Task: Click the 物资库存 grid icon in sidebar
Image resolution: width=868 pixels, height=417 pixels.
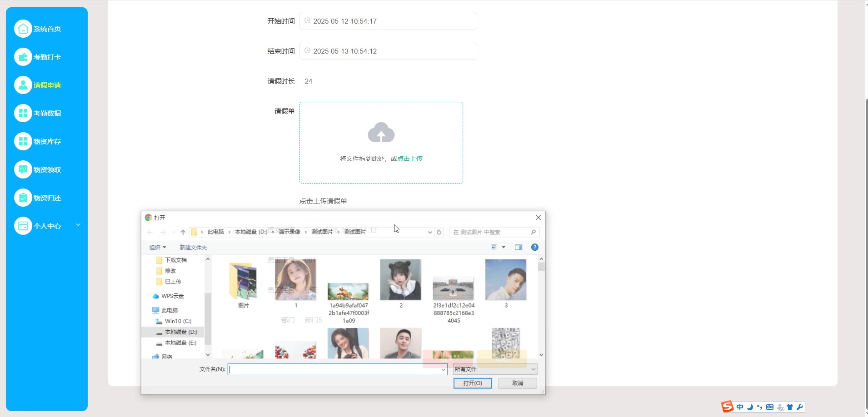Action: click(x=23, y=141)
